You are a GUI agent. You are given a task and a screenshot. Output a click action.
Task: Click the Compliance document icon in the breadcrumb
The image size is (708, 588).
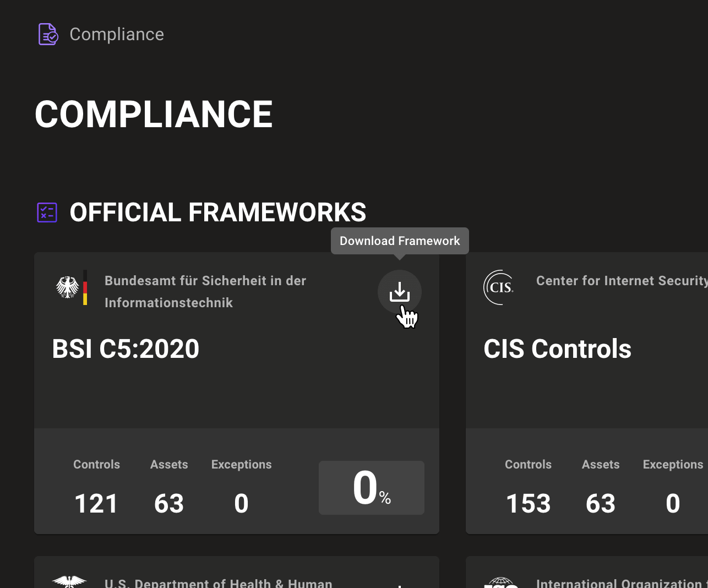click(x=47, y=34)
